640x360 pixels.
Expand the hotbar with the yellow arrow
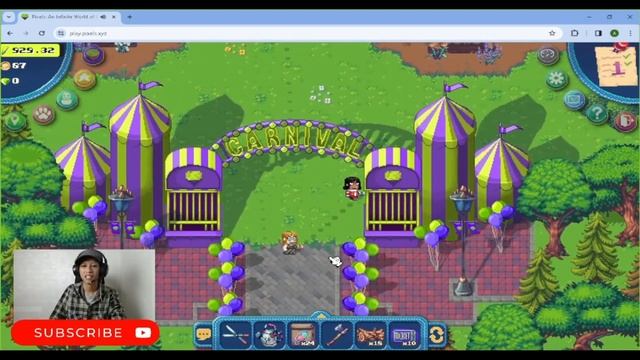coord(320,316)
